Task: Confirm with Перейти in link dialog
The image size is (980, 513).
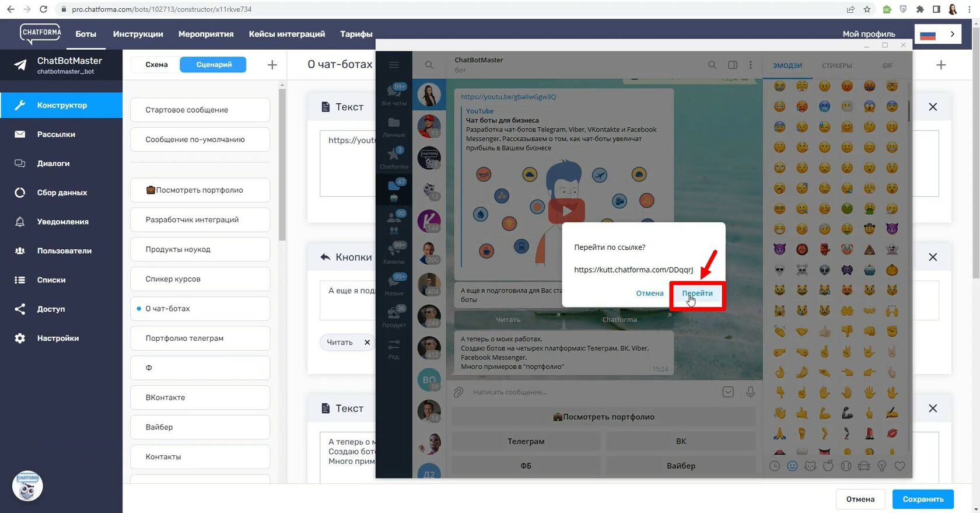Action: click(x=697, y=293)
